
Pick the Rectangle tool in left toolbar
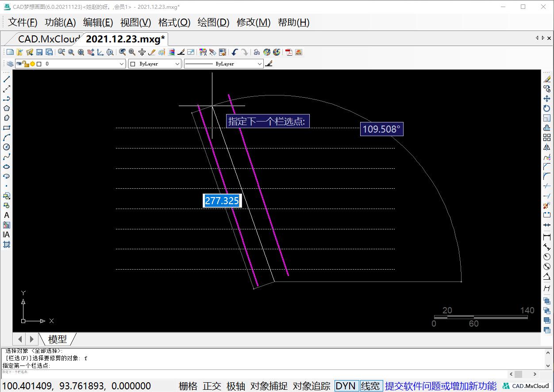(7, 128)
